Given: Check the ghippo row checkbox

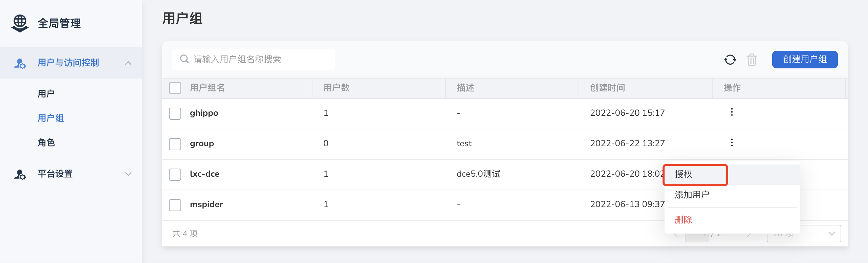Looking at the screenshot, I should pos(175,113).
